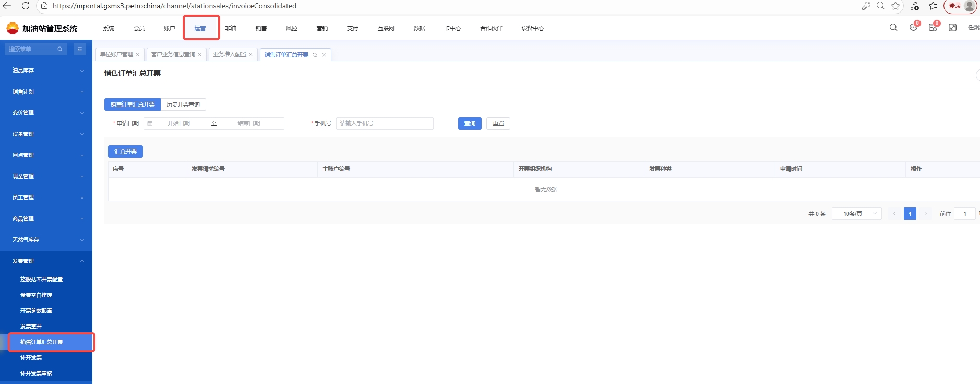This screenshot has height=384, width=980.
Task: Click the 手机号 input field
Action: pos(385,123)
